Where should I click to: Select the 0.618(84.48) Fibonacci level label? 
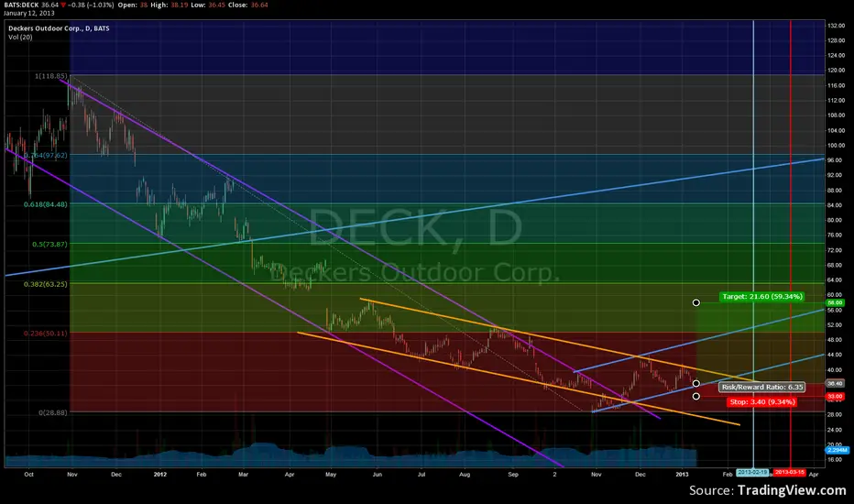click(x=46, y=204)
